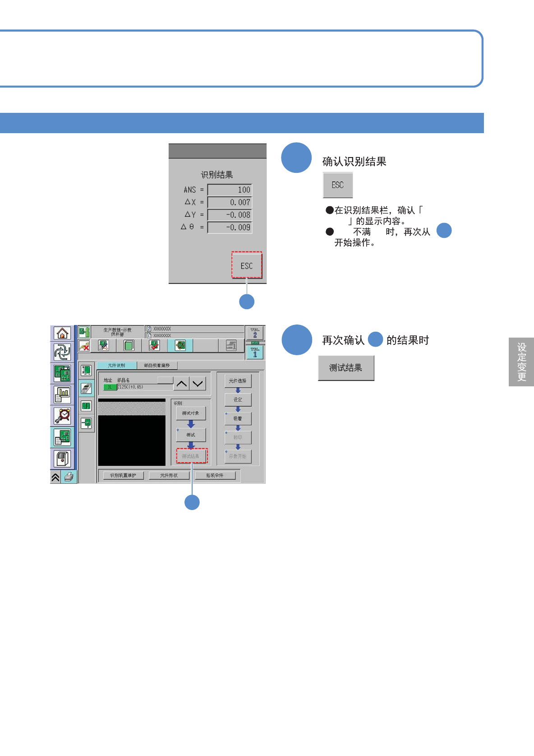The height and width of the screenshot is (756, 534).
Task: Select the highlighted board data teaching icon
Action: pyautogui.click(x=62, y=437)
